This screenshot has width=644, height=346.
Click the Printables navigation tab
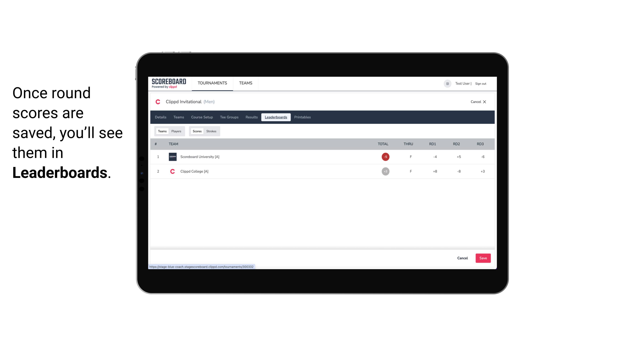coord(303,117)
